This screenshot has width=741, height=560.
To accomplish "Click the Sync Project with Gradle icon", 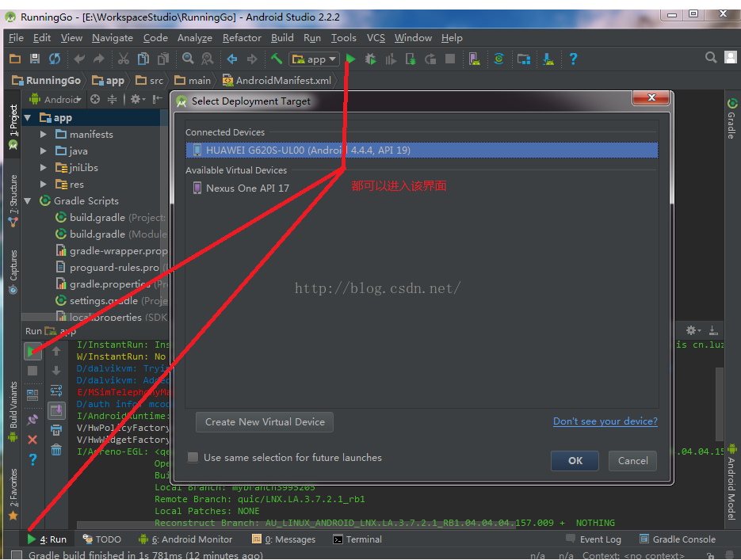I will (499, 59).
